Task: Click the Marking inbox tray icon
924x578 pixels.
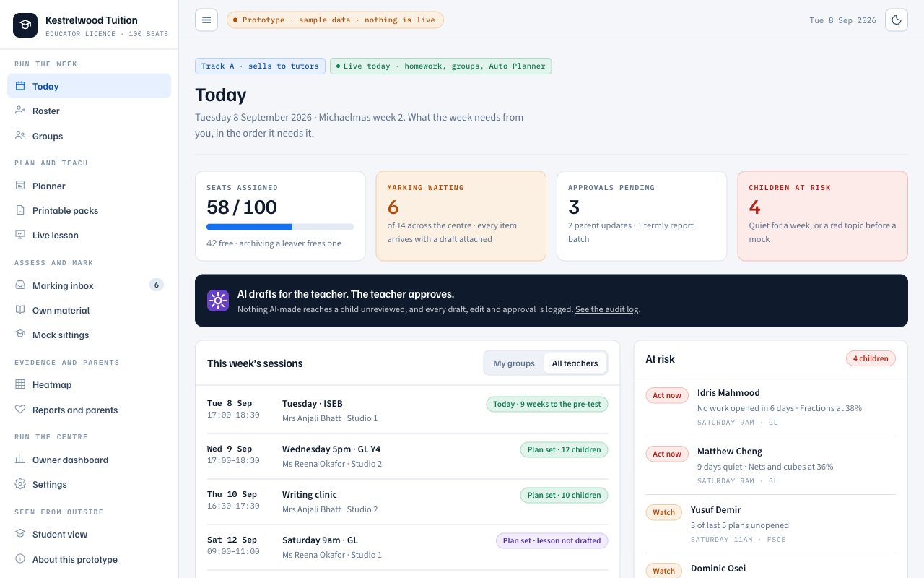Action: point(20,285)
